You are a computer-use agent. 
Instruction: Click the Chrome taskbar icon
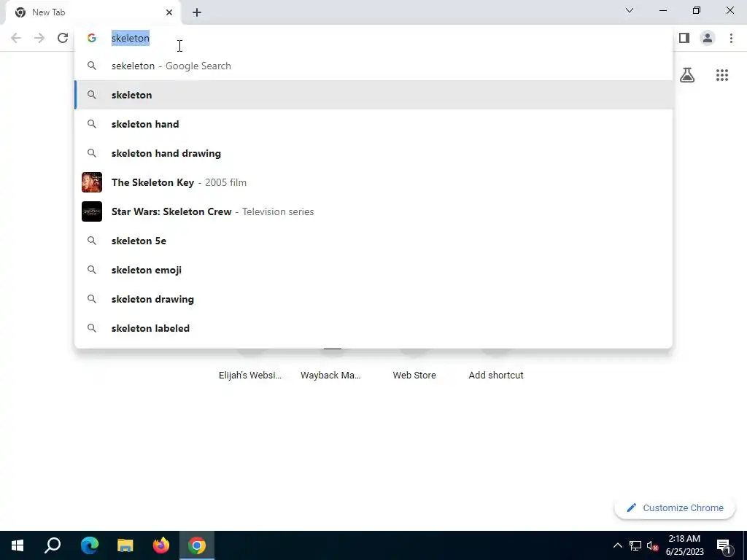197,545
